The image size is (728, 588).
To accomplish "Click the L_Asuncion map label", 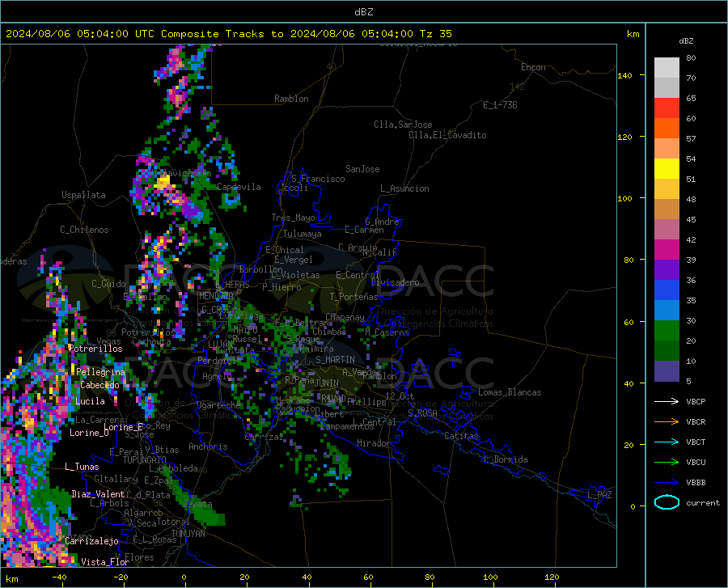I will (404, 188).
